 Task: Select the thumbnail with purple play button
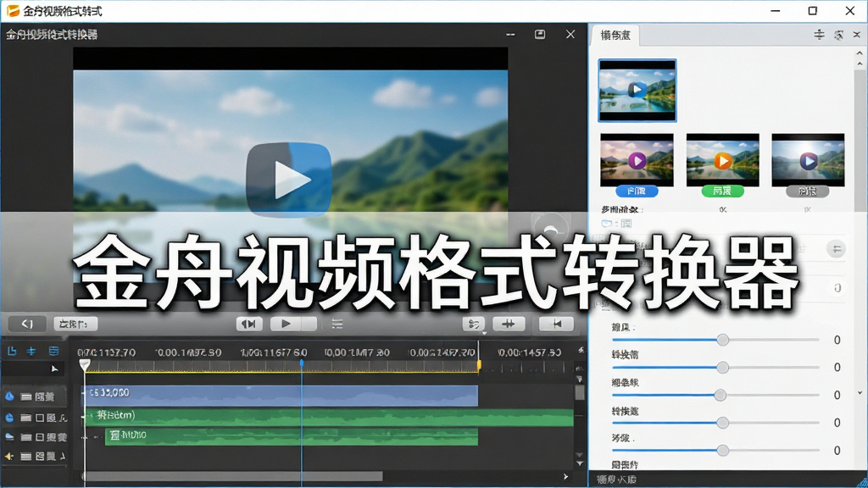point(637,160)
